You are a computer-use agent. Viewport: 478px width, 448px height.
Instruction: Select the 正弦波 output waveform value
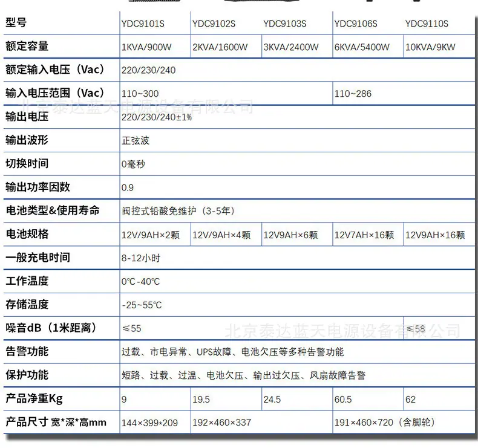pyautogui.click(x=136, y=141)
